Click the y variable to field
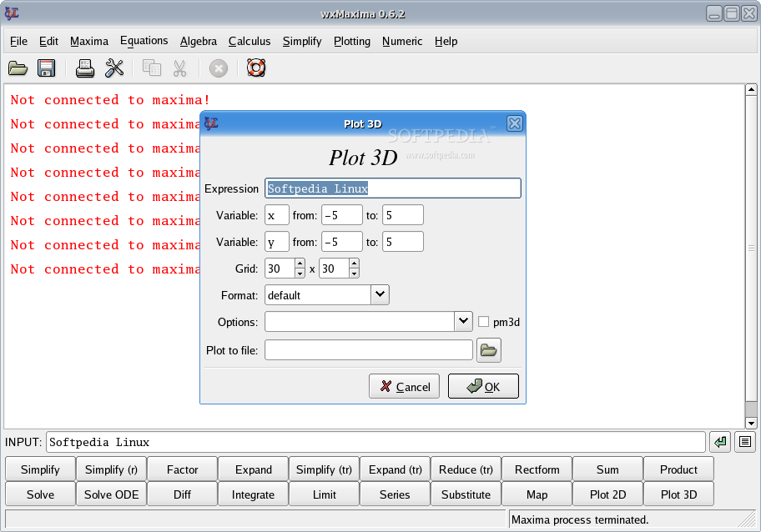 point(403,242)
